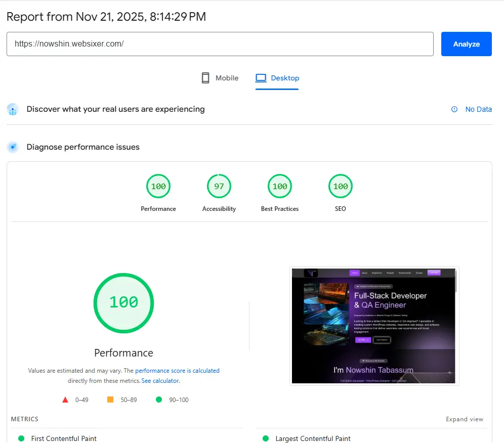Viewport: 504px width, 443px height.
Task: Click the desktop monitor icon
Action: pos(261,78)
